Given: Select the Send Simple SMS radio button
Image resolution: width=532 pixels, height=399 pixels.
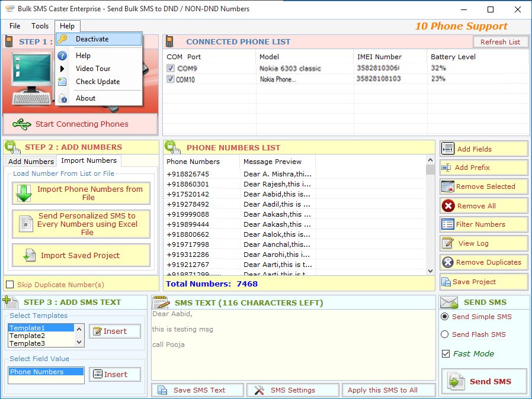Looking at the screenshot, I should point(445,317).
